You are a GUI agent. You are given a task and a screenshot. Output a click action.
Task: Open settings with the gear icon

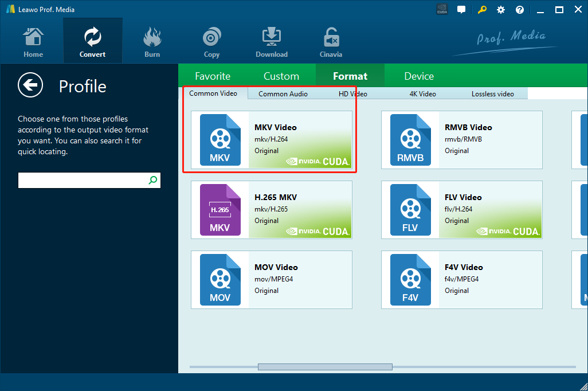501,10
